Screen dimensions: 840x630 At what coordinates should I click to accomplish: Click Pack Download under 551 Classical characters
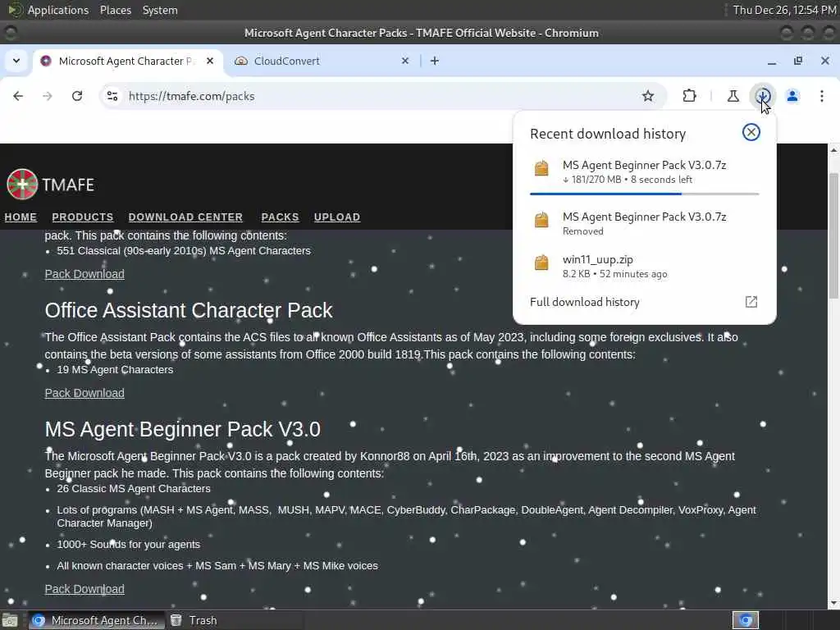point(84,274)
